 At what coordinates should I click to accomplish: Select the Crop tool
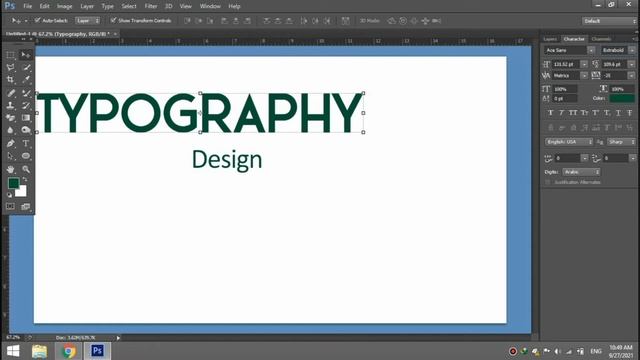point(11,80)
